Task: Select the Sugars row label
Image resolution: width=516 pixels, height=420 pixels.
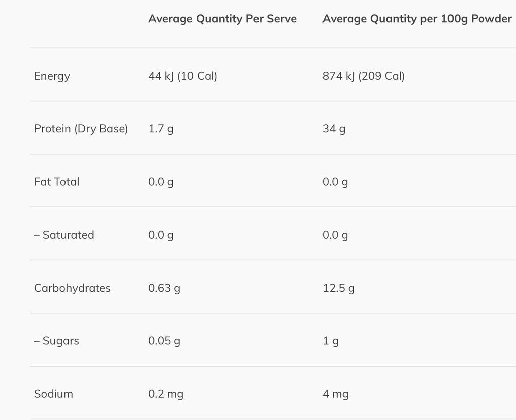Action: click(x=56, y=341)
